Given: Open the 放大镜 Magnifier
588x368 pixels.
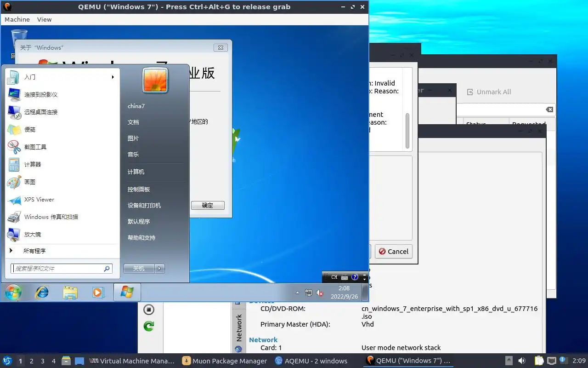Looking at the screenshot, I should point(62,234).
